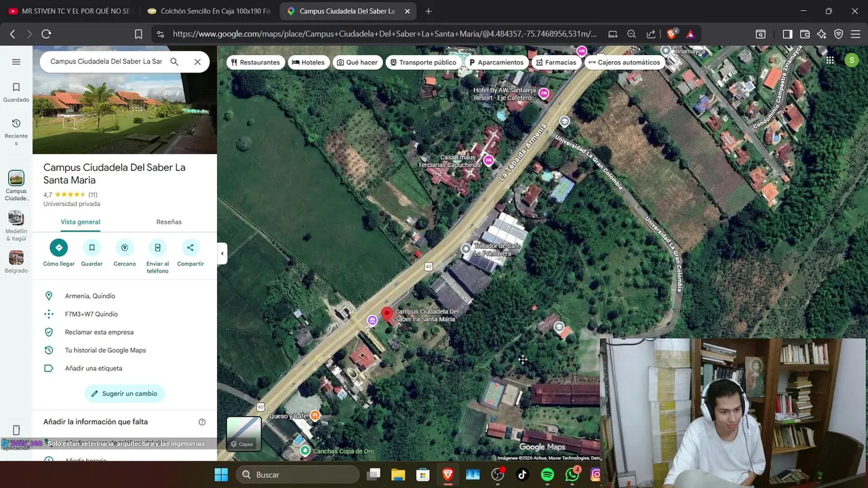Go back using browser back arrow
This screenshot has height=488, width=868.
pyautogui.click(x=12, y=34)
